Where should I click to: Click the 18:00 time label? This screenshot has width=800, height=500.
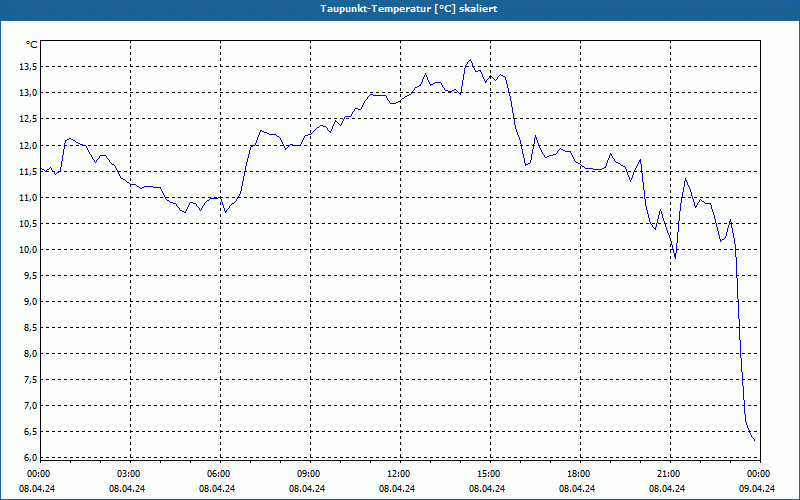(580, 474)
